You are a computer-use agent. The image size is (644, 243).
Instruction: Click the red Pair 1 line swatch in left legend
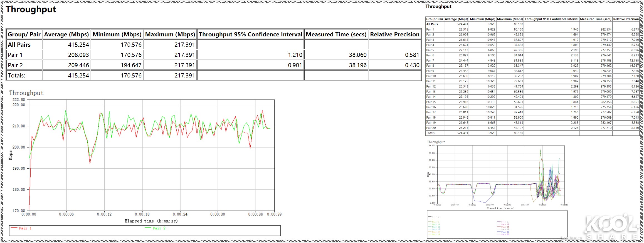click(14, 228)
